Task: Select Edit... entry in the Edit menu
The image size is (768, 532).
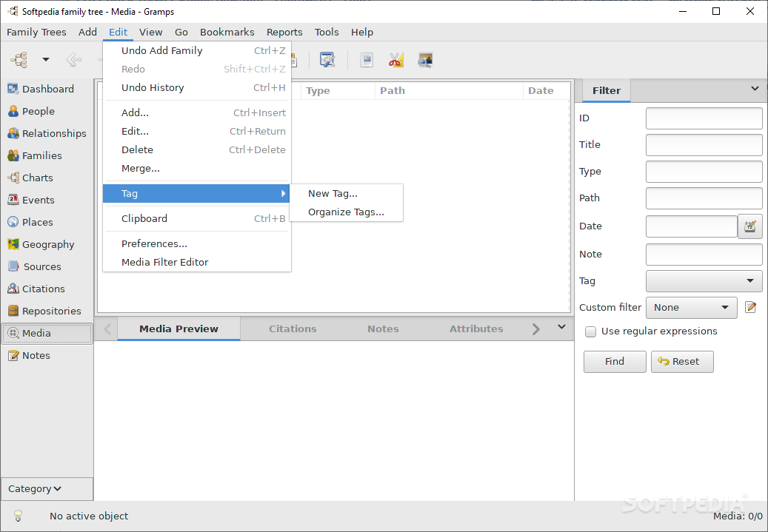Action: (x=197, y=131)
